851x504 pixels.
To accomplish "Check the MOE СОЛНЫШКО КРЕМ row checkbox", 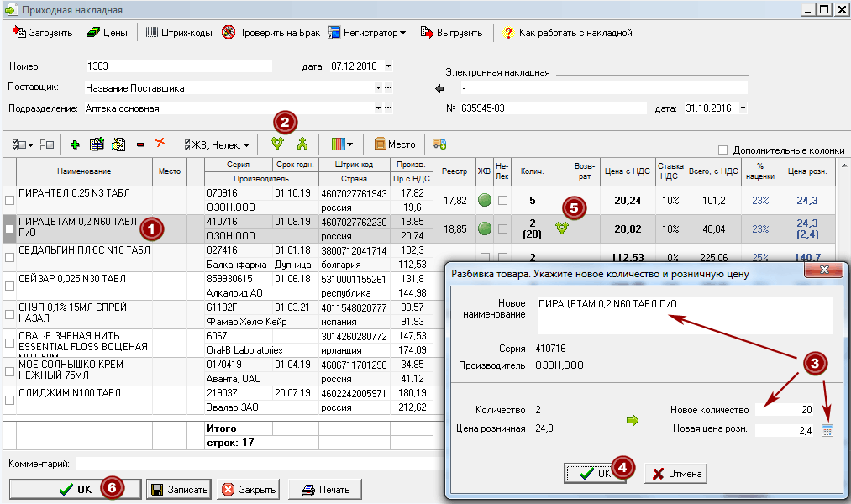I will (9, 371).
